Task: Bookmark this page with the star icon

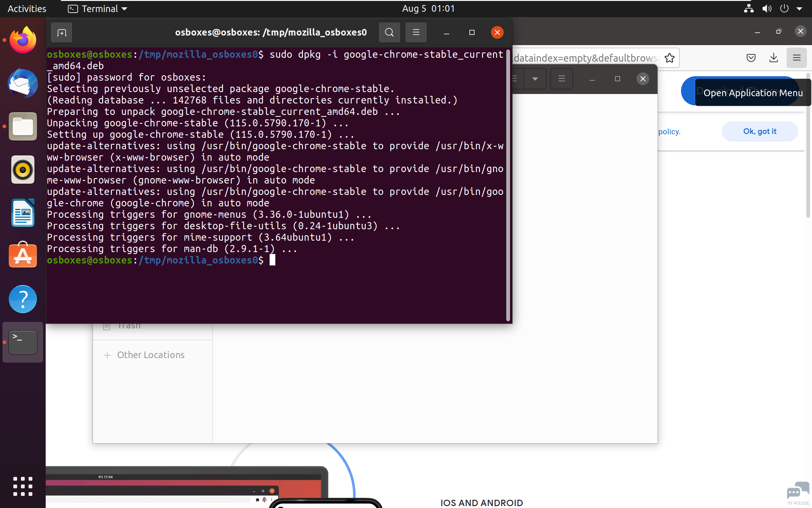Action: click(x=669, y=58)
